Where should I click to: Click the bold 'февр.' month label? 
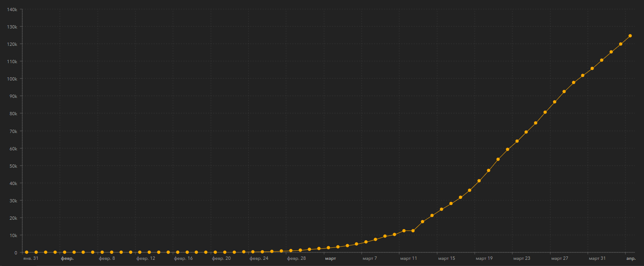coord(67,259)
